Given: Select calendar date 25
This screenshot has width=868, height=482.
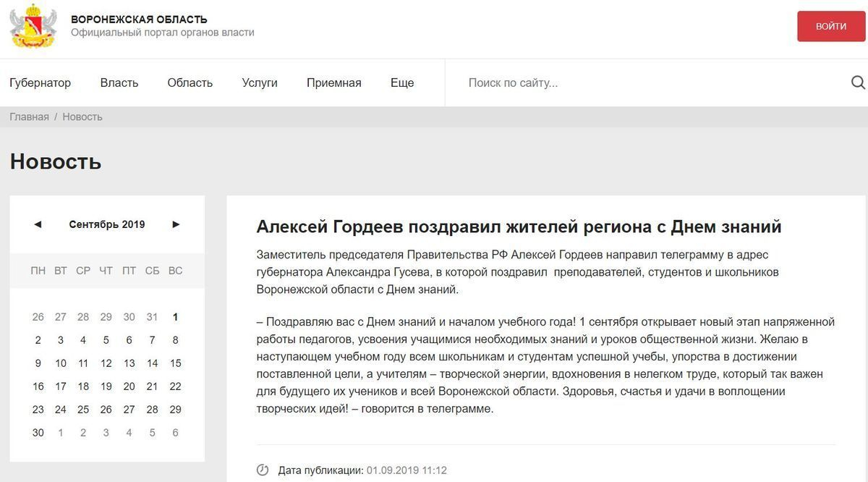Looking at the screenshot, I should 83,410.
